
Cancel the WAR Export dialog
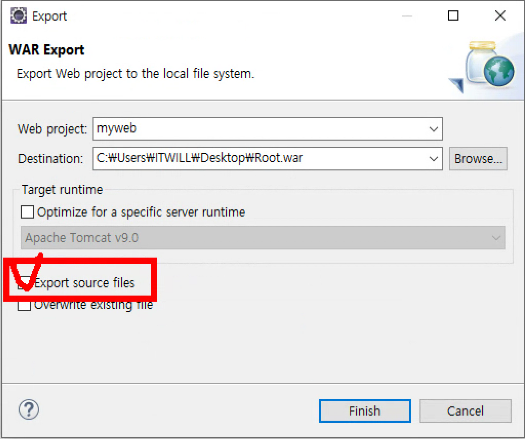[x=465, y=411]
